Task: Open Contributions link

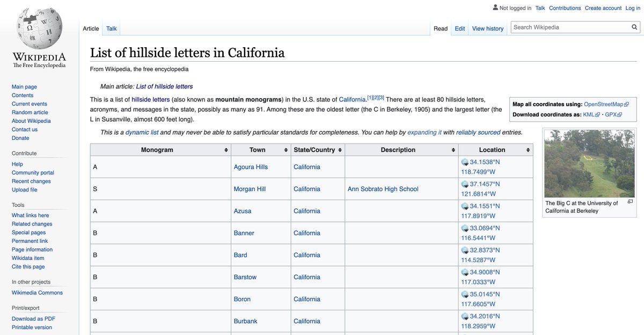Action: [565, 8]
